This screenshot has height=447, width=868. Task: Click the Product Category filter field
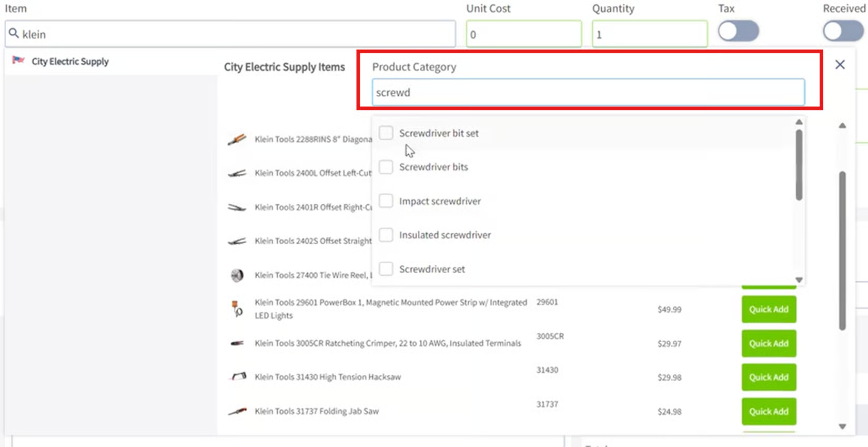coord(588,92)
